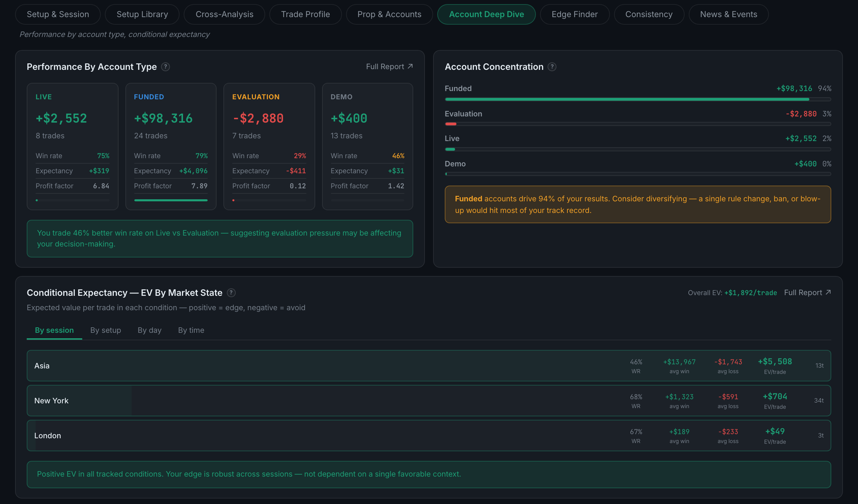Select the Asia session row
Screen dimensions: 858x504
pos(429,366)
